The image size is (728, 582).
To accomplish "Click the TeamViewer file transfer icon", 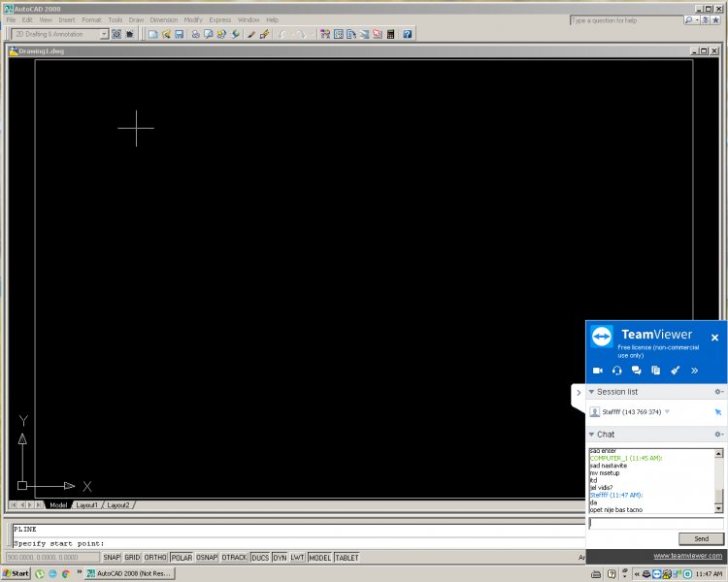I will coord(656,371).
